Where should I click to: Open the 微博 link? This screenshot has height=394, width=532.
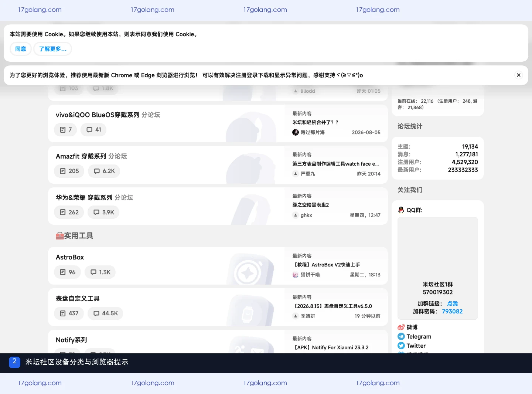412,327
